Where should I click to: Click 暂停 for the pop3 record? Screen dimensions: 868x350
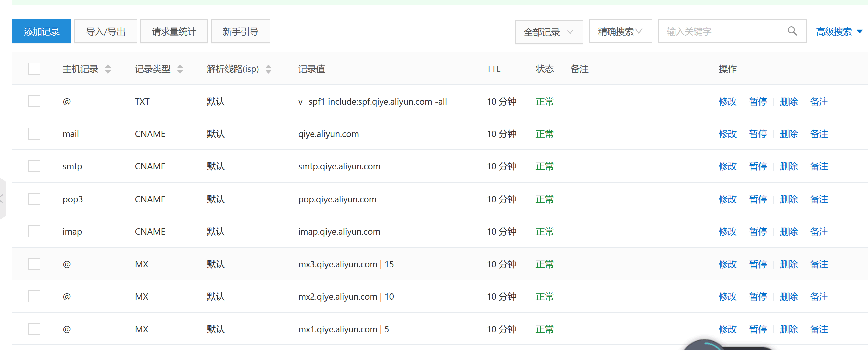[758, 199]
